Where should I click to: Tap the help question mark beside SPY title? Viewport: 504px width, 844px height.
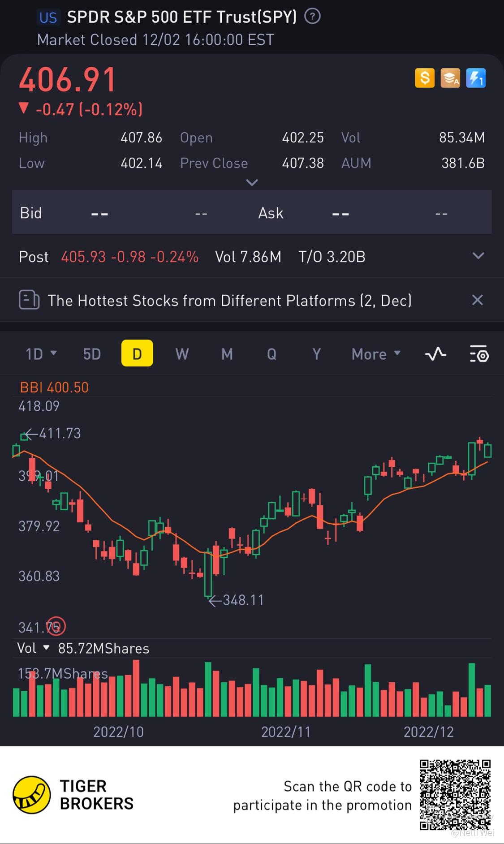tap(312, 17)
